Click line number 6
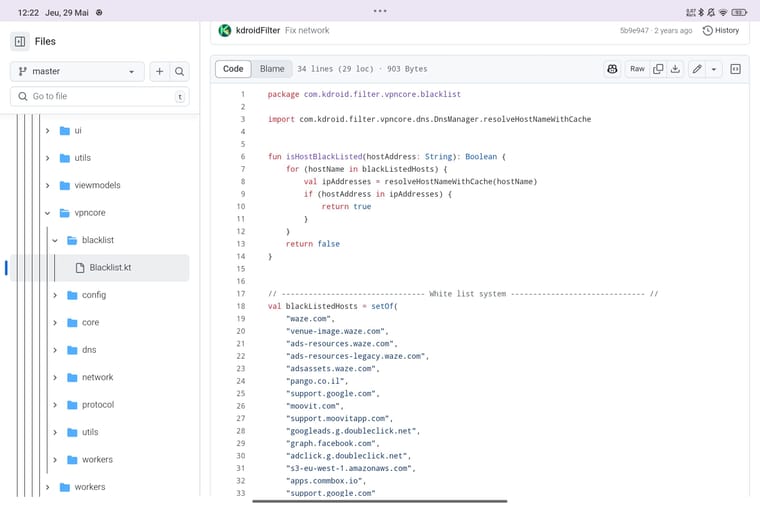The width and height of the screenshot is (760, 507). tap(243, 157)
